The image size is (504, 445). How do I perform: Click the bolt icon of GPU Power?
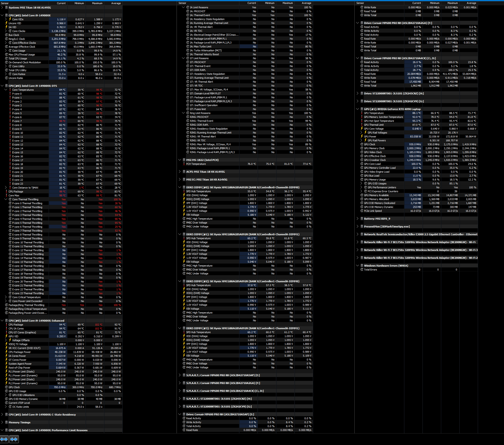click(x=362, y=136)
